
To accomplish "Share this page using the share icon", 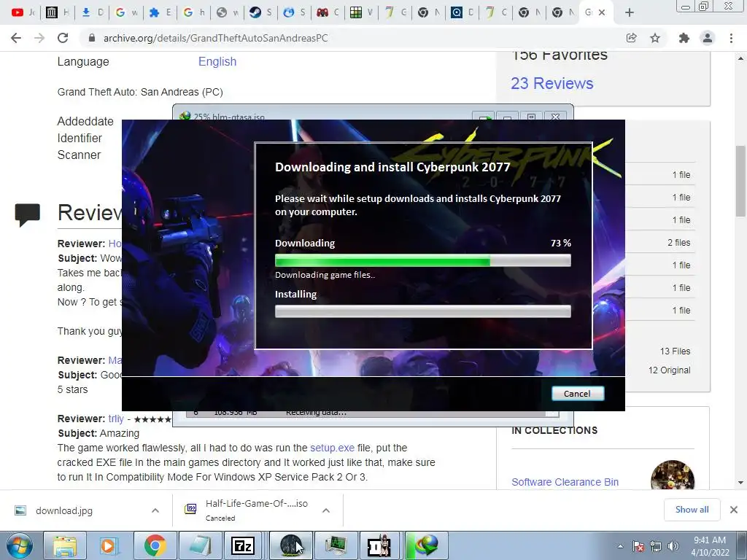I will pyautogui.click(x=632, y=38).
